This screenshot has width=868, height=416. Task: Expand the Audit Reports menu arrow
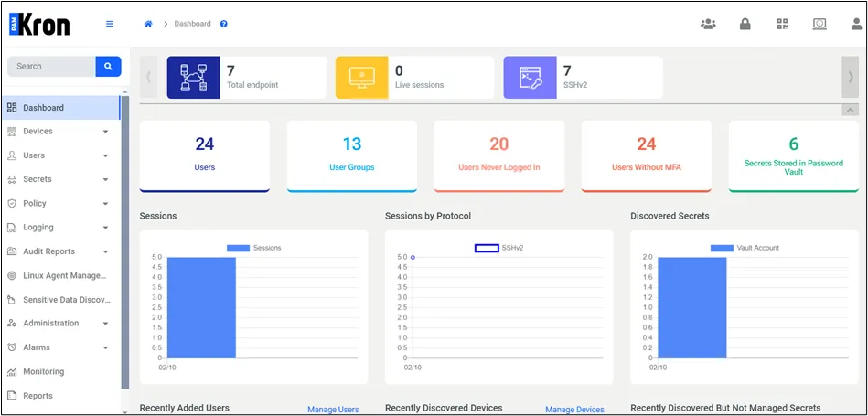tap(105, 251)
